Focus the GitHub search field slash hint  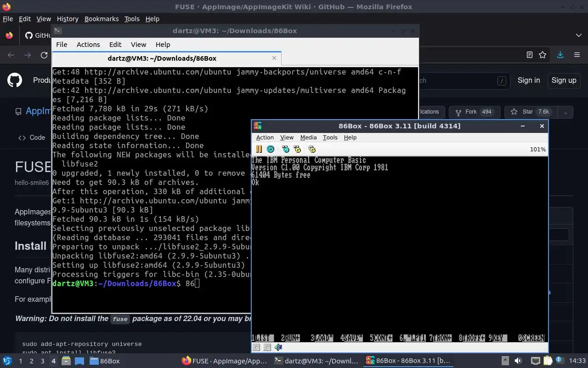coord(502,80)
